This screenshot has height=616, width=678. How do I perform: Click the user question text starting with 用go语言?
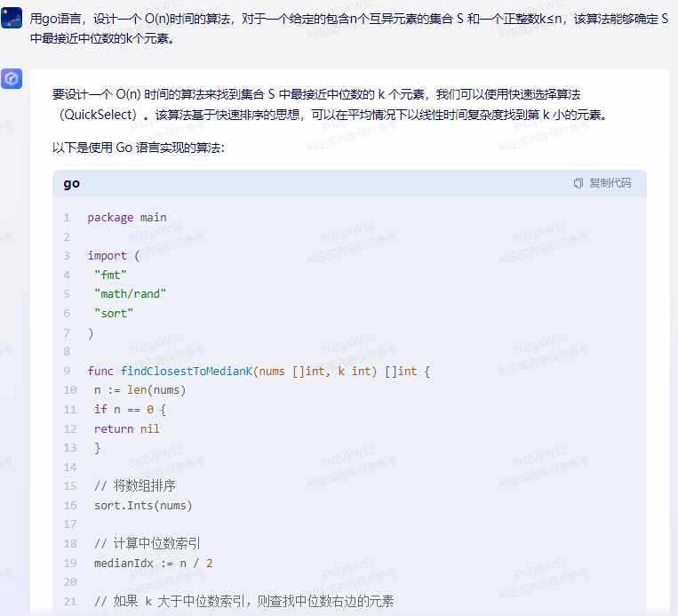349,28
